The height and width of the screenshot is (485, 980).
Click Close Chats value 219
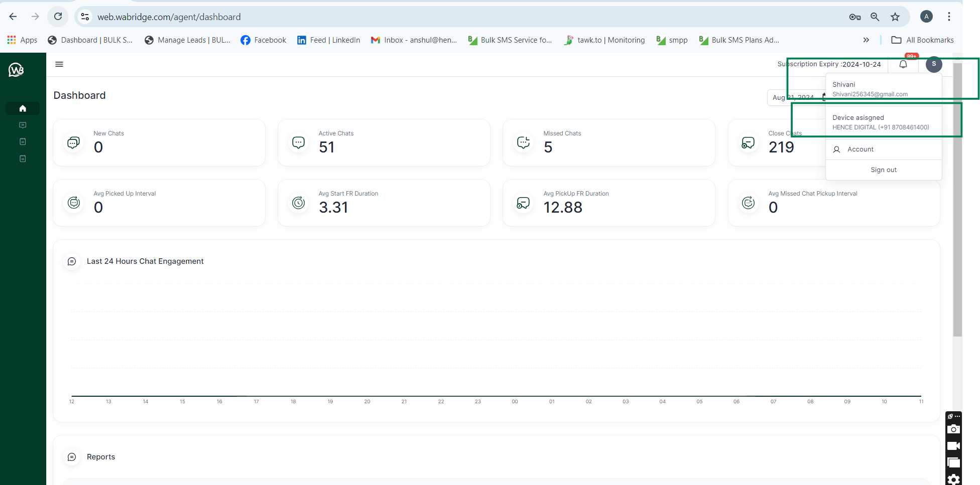[x=781, y=147]
